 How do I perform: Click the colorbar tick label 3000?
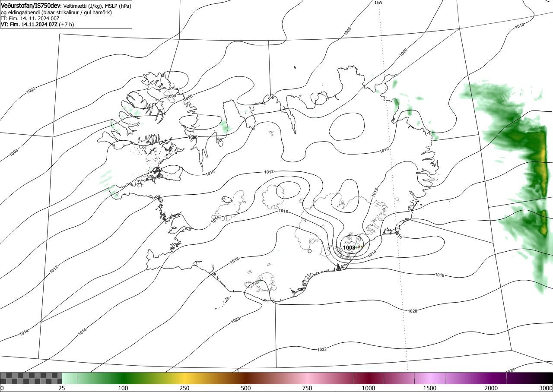click(547, 389)
